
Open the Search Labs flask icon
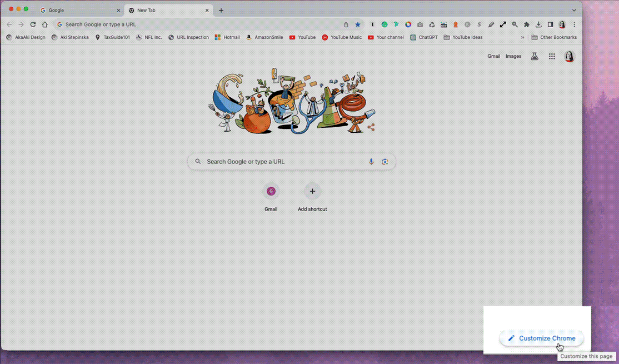point(535,57)
